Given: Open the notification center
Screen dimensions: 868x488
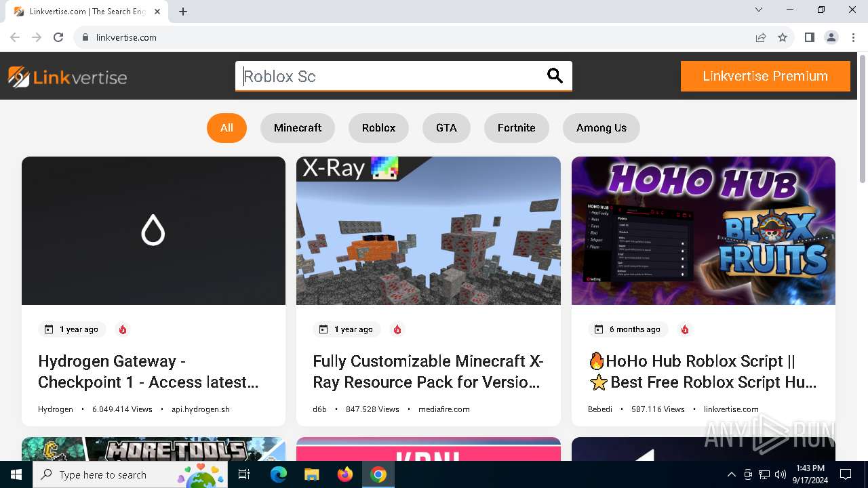Looking at the screenshot, I should point(846,474).
